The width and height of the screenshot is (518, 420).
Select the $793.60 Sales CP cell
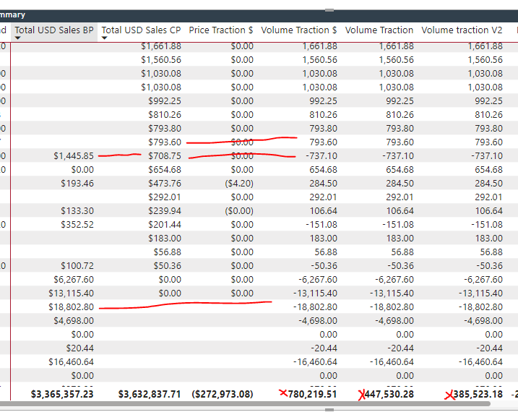coord(165,142)
